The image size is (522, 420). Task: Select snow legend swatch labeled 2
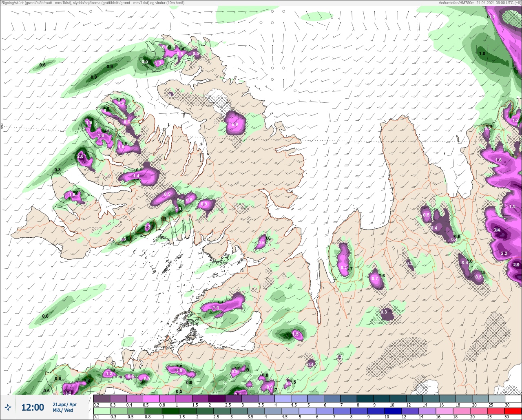pyautogui.click(x=217, y=398)
